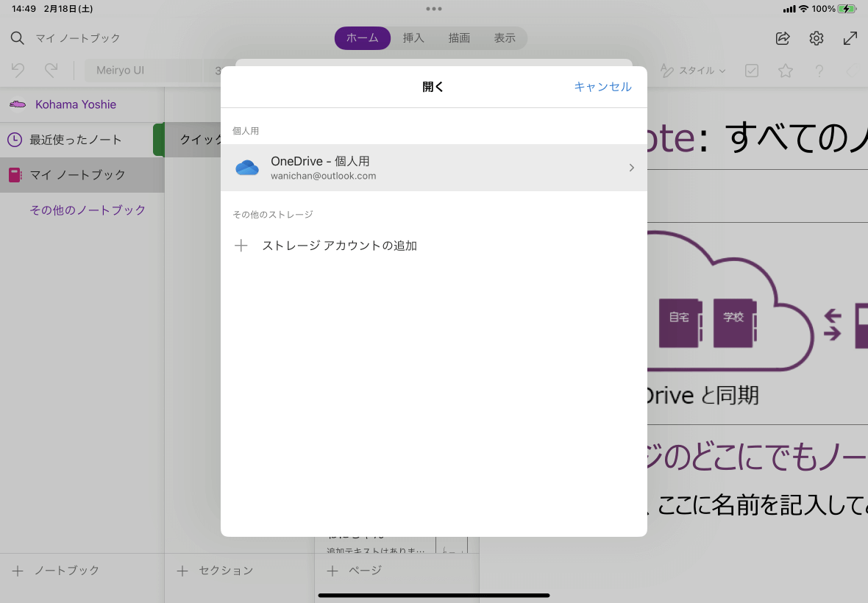Select マイ ノートブック in sidebar
Screen dimensions: 868x603
82,175
